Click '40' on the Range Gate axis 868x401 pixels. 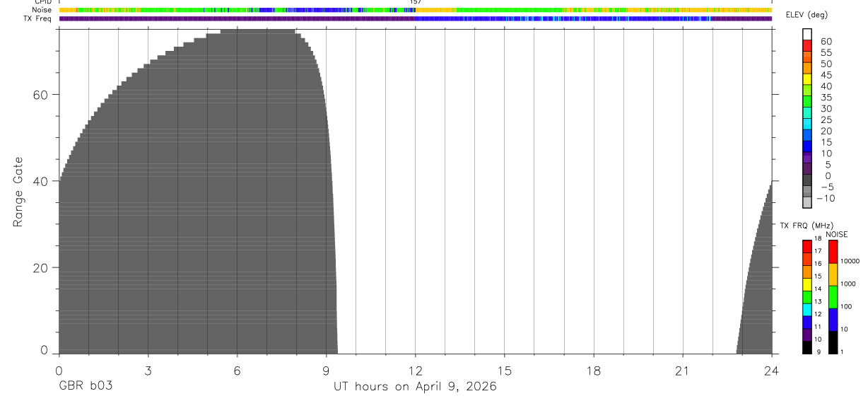tap(40, 181)
